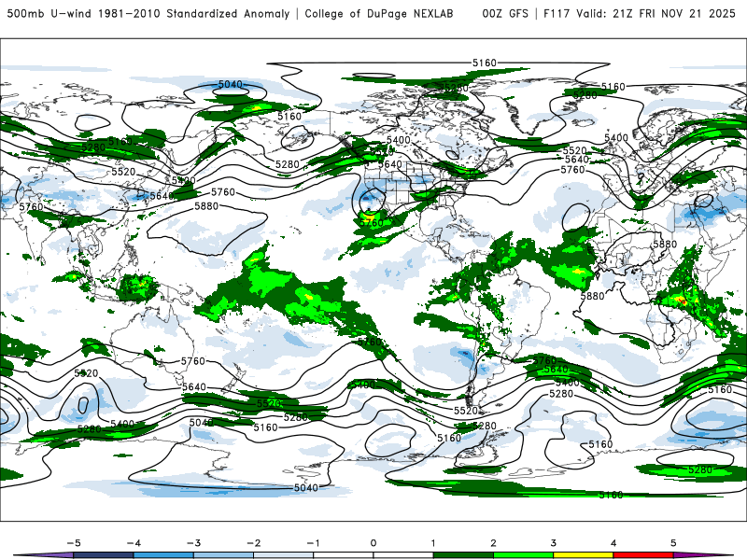Click the '-1' colorbar tick label
This screenshot has height=560, width=747.
click(313, 543)
